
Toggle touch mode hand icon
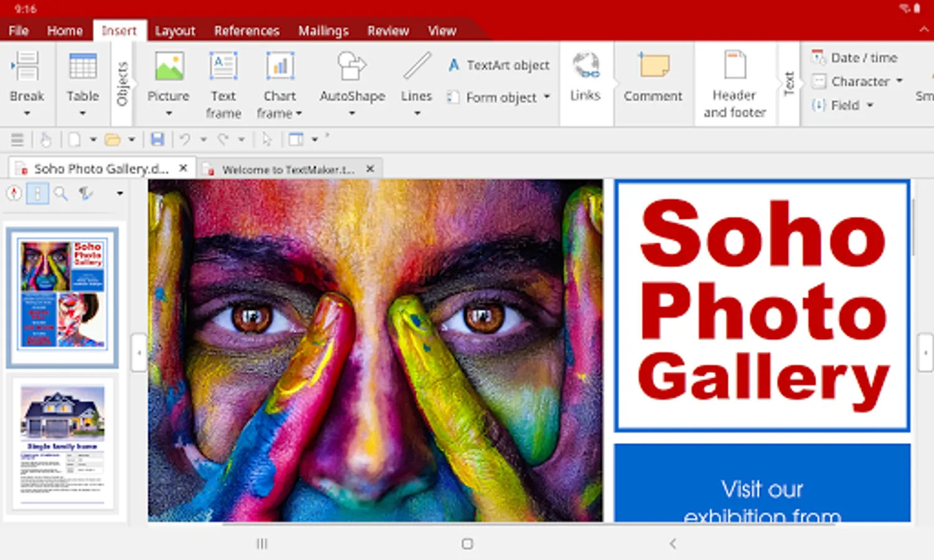[45, 139]
